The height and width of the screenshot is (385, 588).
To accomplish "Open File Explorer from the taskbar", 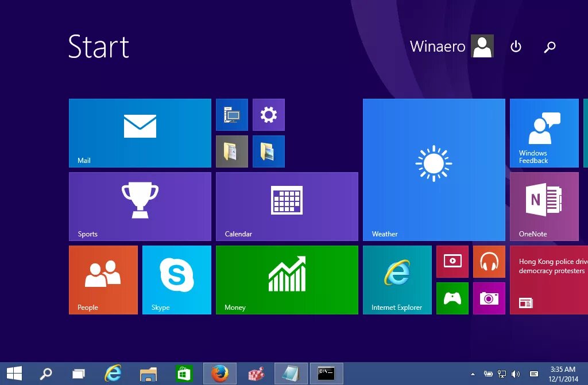I will (148, 374).
